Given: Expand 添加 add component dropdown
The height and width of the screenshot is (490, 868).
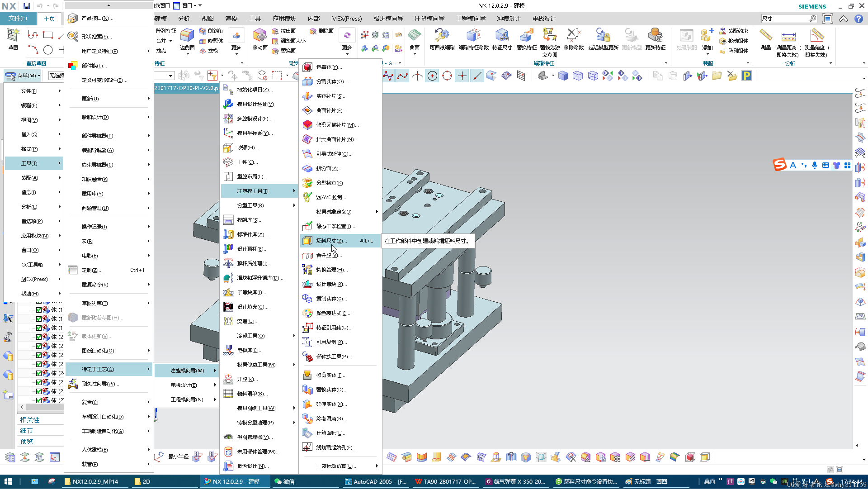Looking at the screenshot, I should tap(708, 54).
